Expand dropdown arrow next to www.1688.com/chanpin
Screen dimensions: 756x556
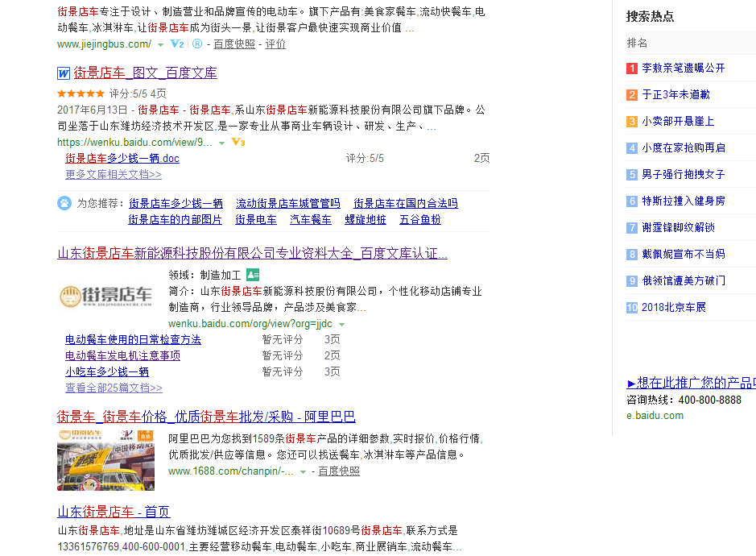[303, 472]
